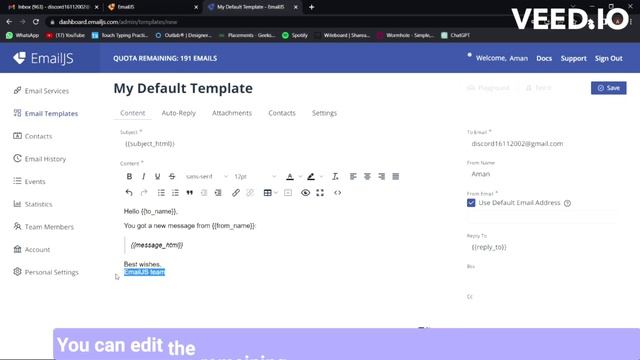Viewport: 640px width, 360px height.
Task: Open Email Services in sidebar
Action: (41, 91)
